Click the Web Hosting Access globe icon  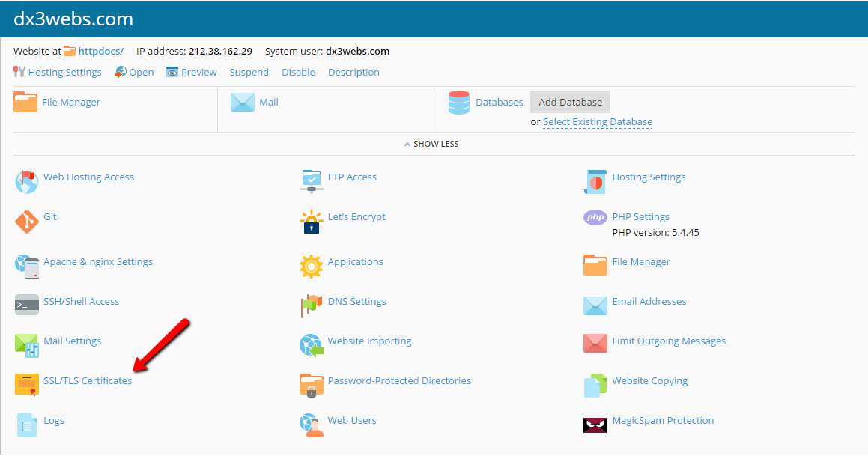[x=26, y=181]
